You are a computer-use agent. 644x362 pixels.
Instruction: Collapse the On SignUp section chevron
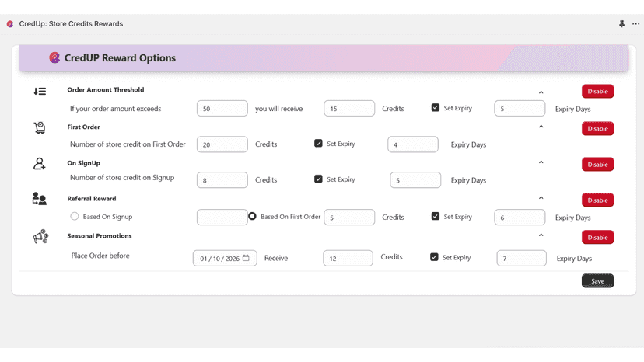pyautogui.click(x=541, y=162)
